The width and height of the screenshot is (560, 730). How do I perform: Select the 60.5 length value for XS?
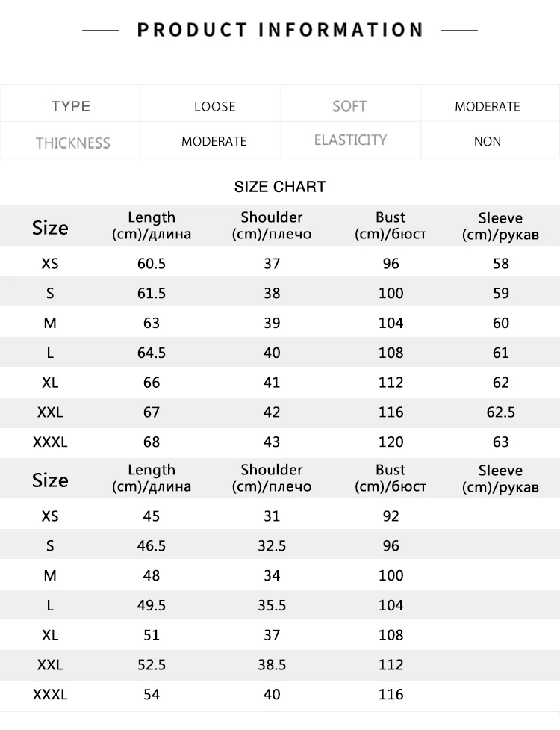pos(152,264)
